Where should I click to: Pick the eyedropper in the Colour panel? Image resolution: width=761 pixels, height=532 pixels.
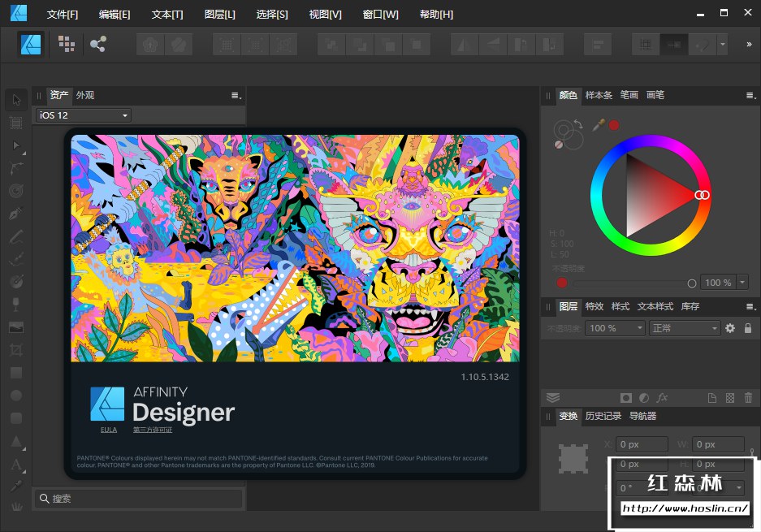[599, 125]
